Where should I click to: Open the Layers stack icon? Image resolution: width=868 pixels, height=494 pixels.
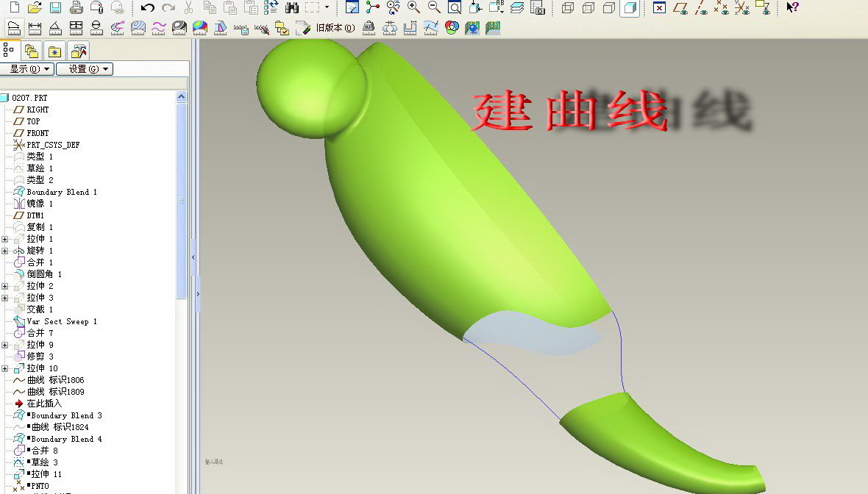(517, 8)
